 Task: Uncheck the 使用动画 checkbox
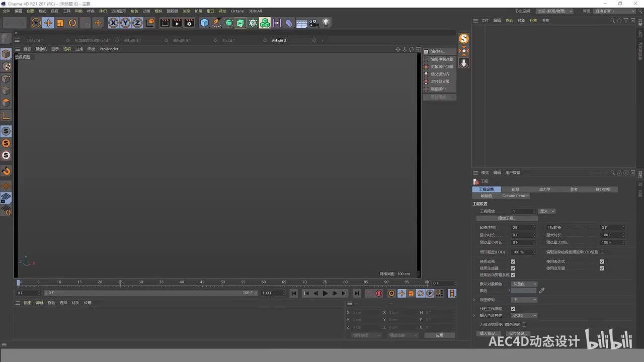pyautogui.click(x=513, y=261)
